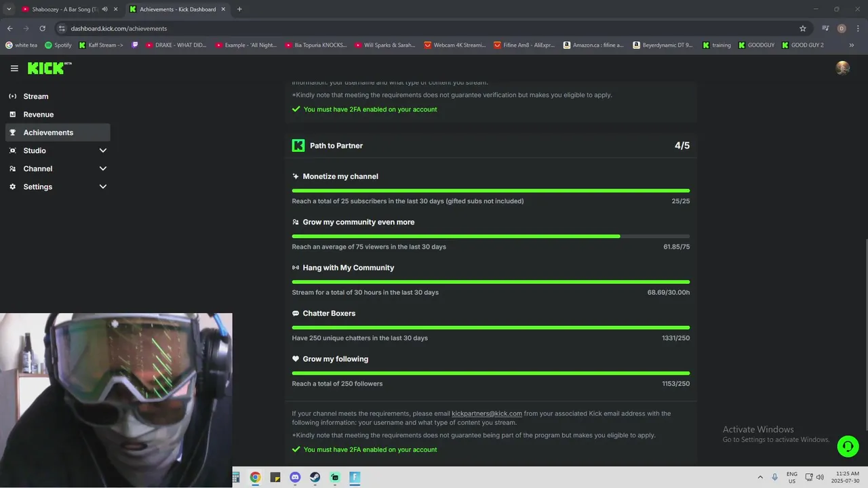Click the 61.85/75 viewer count
Viewport: 868px width, 488px height.
[x=676, y=247]
